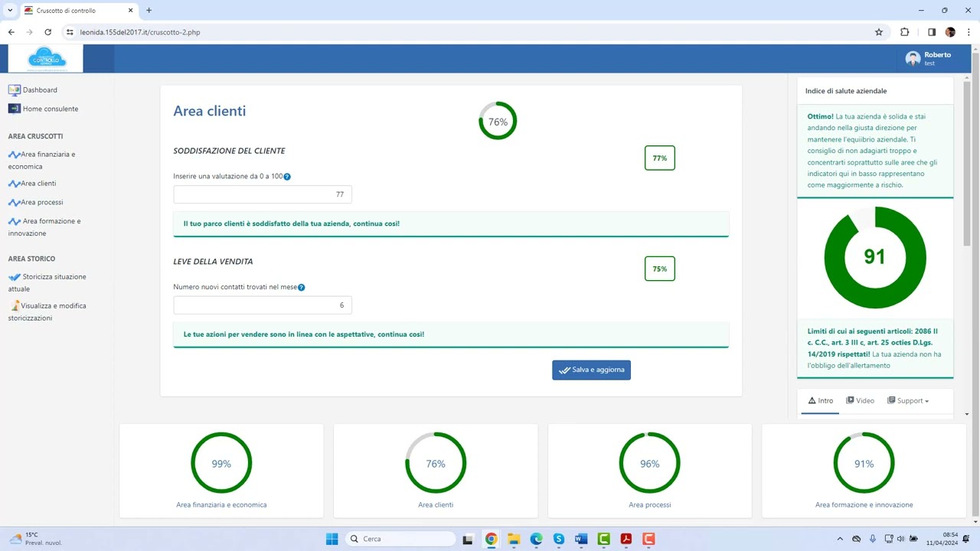The width and height of the screenshot is (980, 551).
Task: Click the 96% Area processi gauge
Action: point(649,463)
